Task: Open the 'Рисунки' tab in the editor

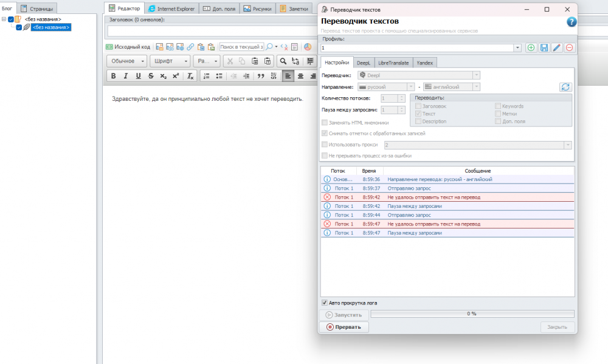Action: pyautogui.click(x=258, y=9)
